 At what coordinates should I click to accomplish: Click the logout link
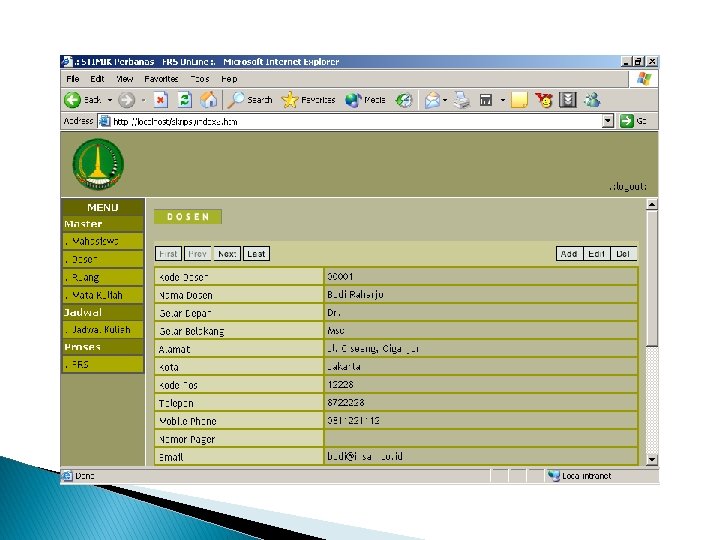627,186
